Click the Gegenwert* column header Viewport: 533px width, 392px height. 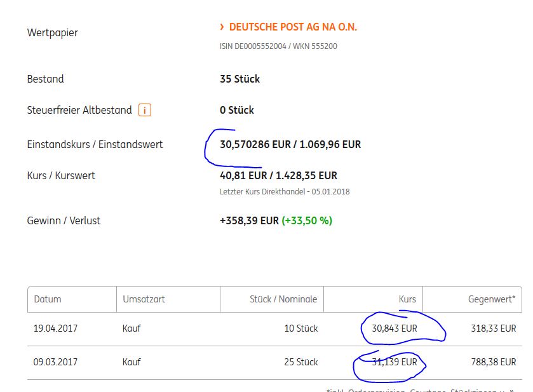click(x=492, y=299)
